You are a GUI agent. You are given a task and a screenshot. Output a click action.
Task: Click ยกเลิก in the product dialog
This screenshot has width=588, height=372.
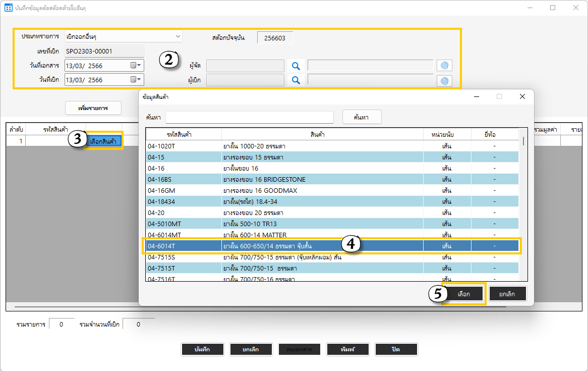[507, 294]
